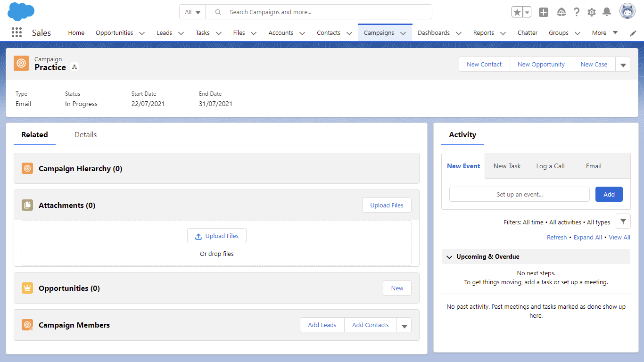Open the activity filter funnel icon
This screenshot has width=644, height=362.
[623, 221]
